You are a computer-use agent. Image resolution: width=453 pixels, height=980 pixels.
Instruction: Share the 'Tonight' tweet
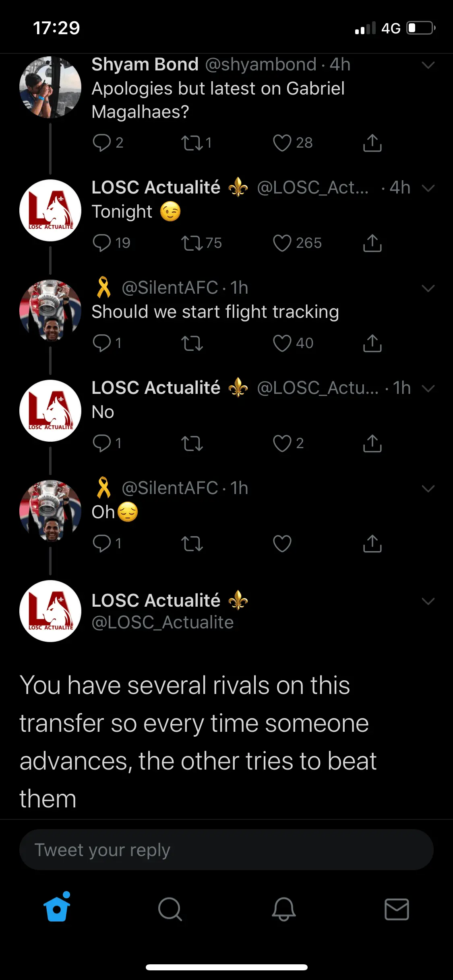coord(372,243)
